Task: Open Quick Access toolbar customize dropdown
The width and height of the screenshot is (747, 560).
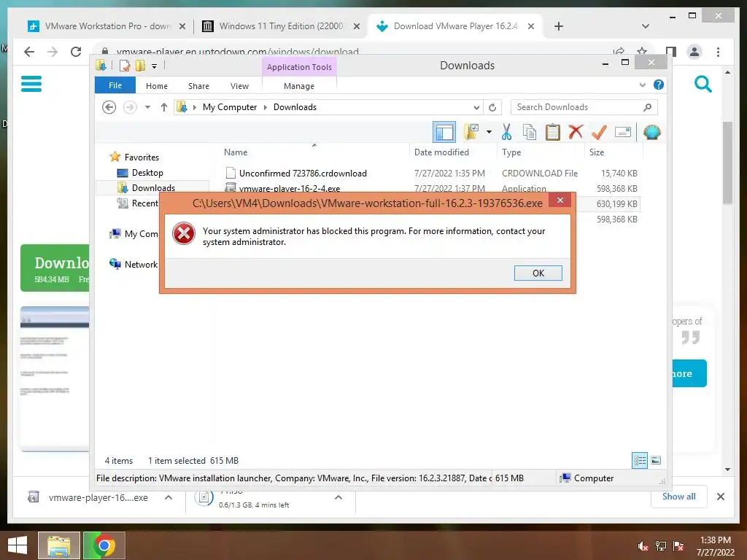Action: 155,66
